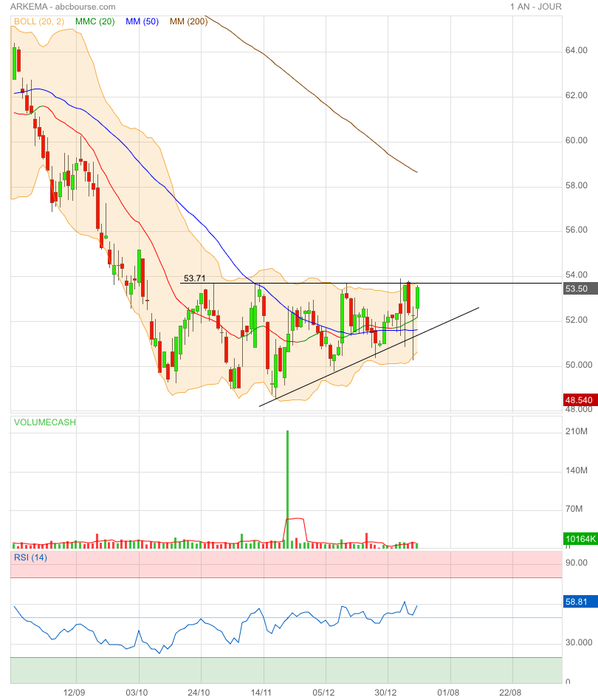598x700 pixels.
Task: Click the 64.00 price axis label
Action: (576, 51)
